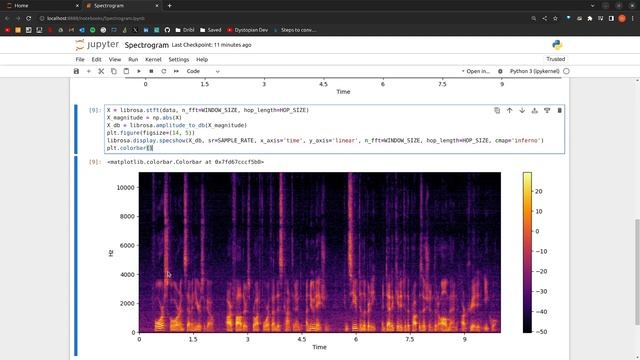The image size is (640, 360).
Task: Open the Run menu
Action: pos(133,59)
